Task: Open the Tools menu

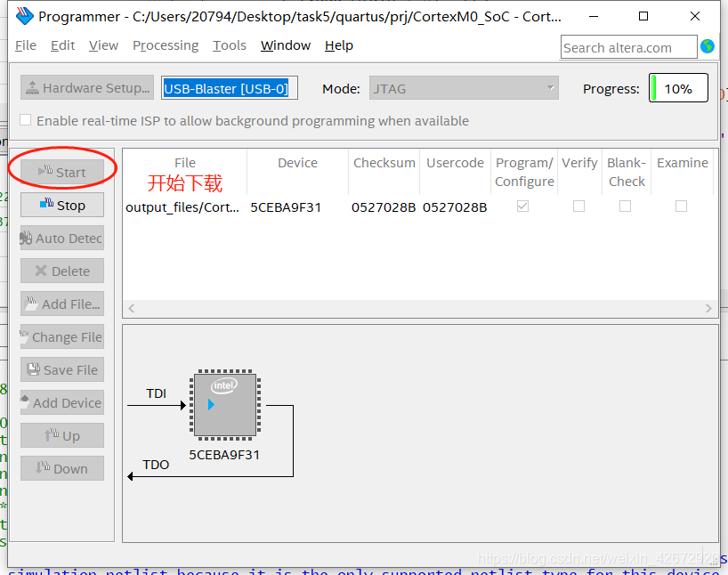Action: click(x=230, y=45)
